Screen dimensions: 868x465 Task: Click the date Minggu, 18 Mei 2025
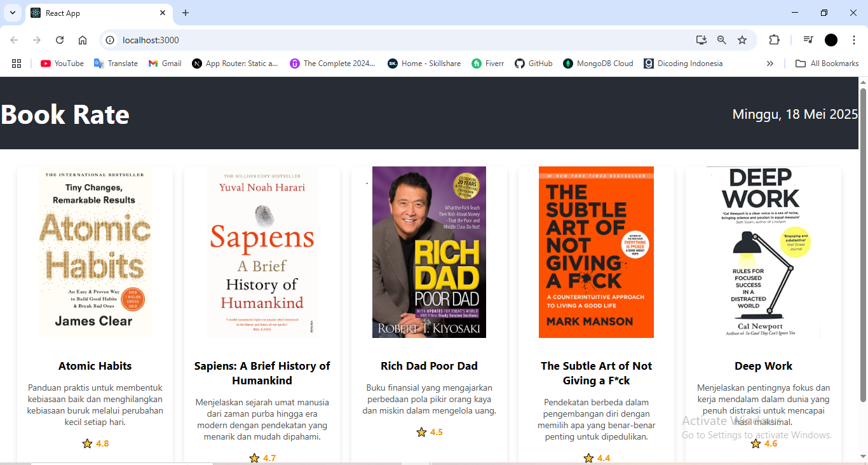795,114
